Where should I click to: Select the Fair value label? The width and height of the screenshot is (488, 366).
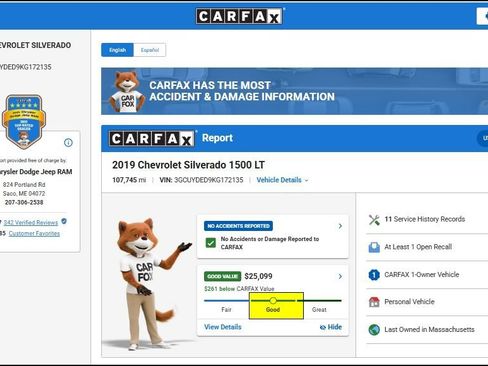(226, 310)
